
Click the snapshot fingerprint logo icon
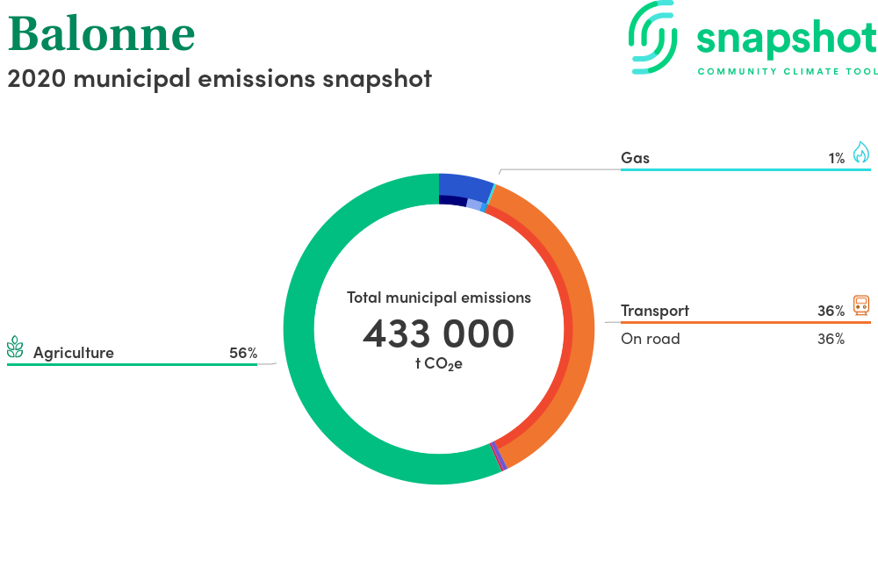[654, 37]
